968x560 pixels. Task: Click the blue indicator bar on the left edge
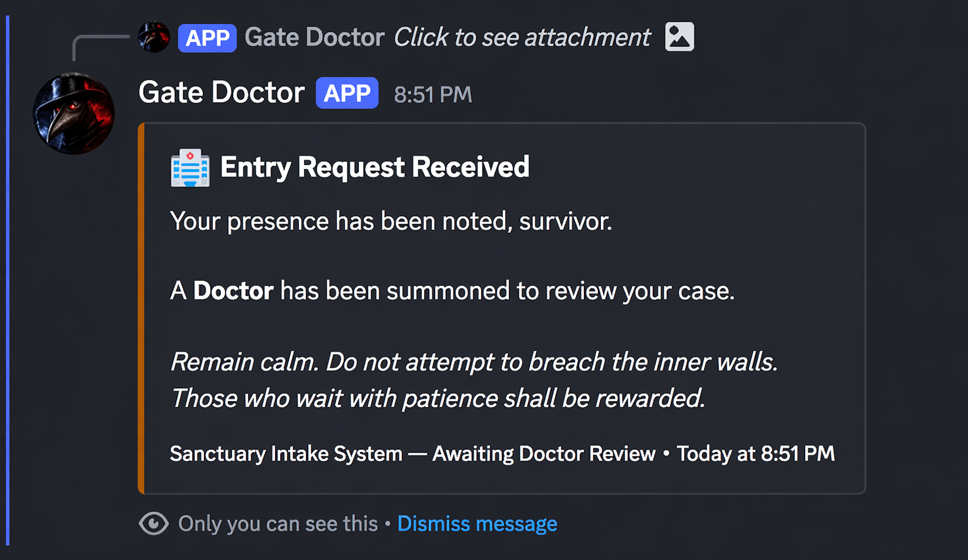[7, 280]
